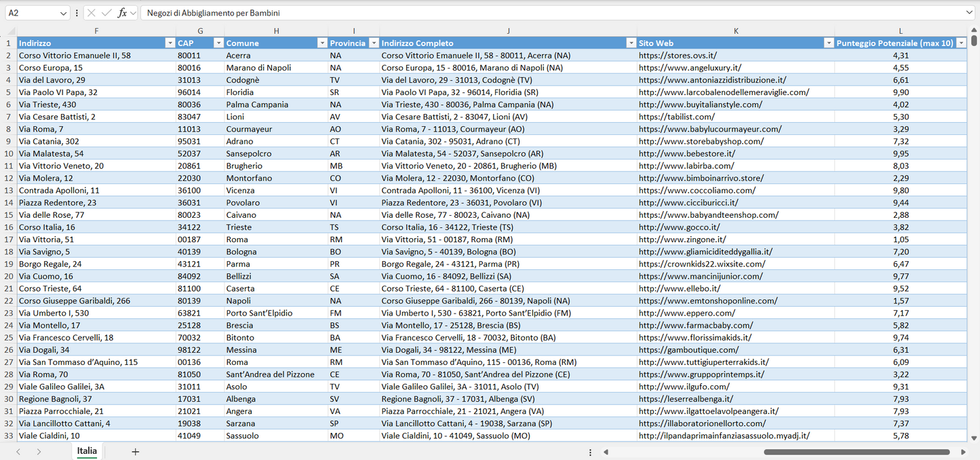Open the Sito Web column filter dropdown

[828, 43]
